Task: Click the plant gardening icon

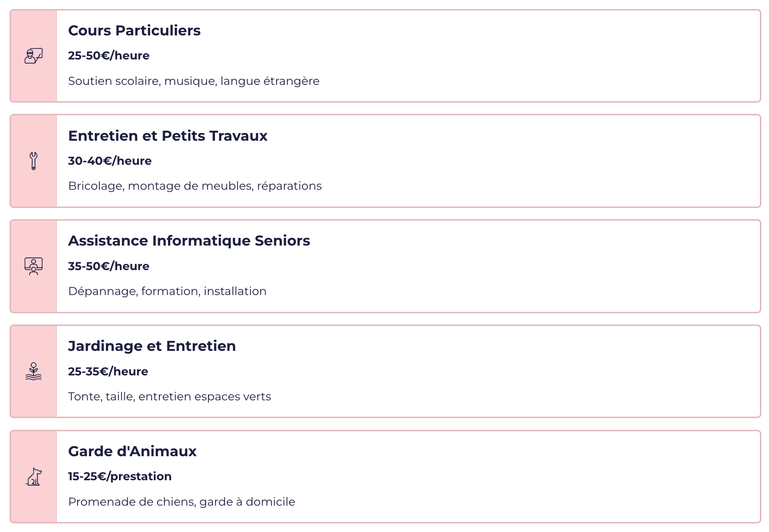Action: pyautogui.click(x=34, y=371)
